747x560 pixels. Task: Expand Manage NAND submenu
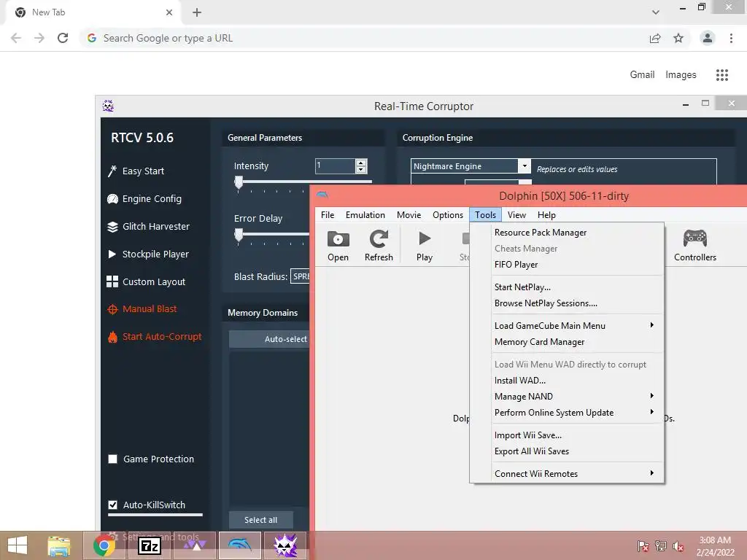578,396
